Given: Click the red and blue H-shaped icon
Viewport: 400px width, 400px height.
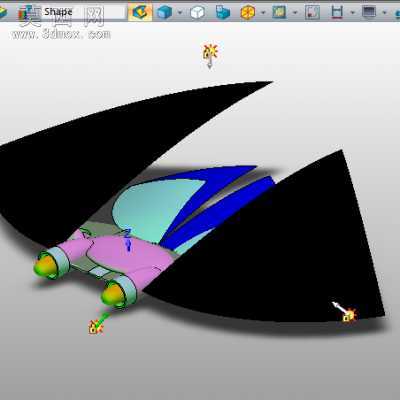Looking at the screenshot, I should coord(337,13).
